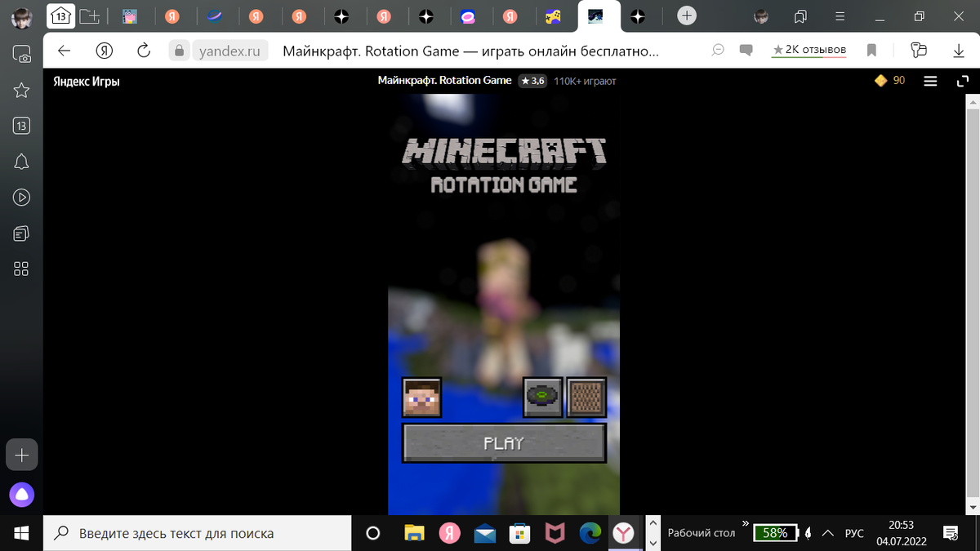Click the note block sound button
Image resolution: width=980 pixels, height=551 pixels.
[586, 398]
